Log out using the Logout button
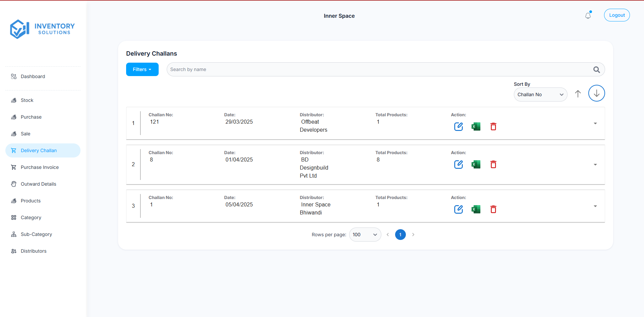This screenshot has width=644, height=317. click(617, 15)
